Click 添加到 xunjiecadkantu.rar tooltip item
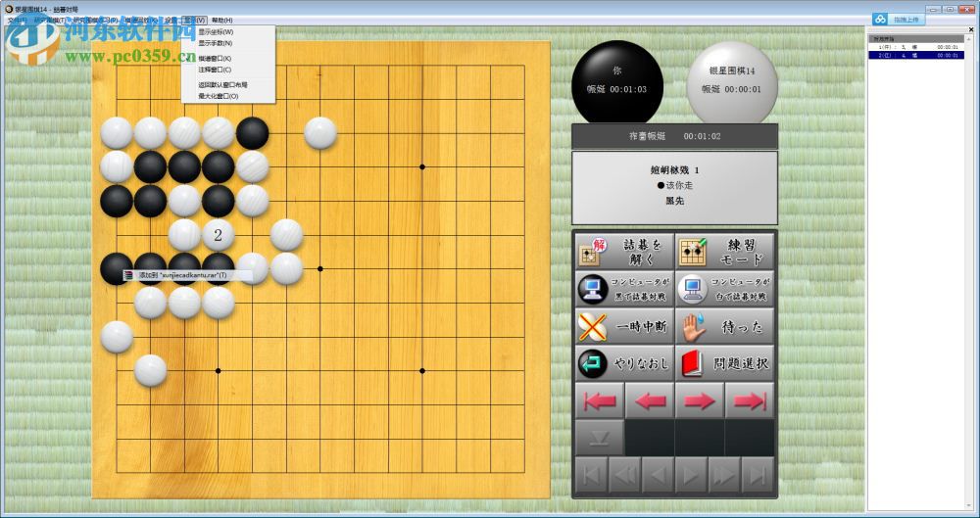 187,275
